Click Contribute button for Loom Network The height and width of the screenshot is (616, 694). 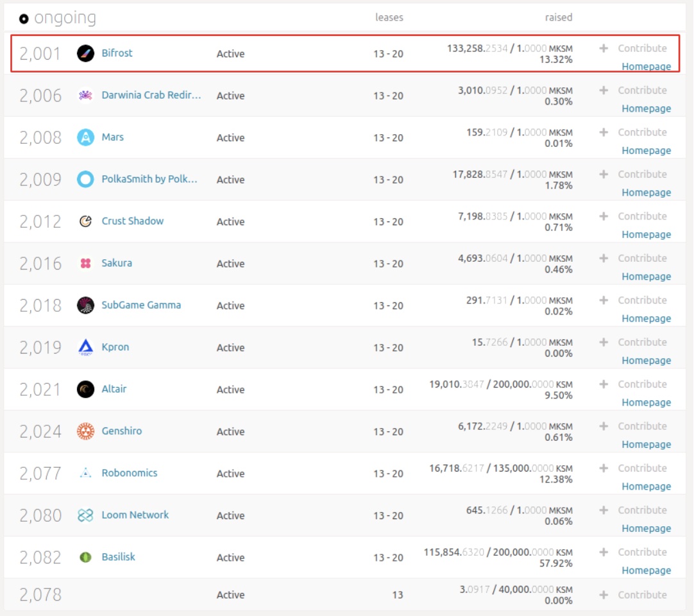633,510
